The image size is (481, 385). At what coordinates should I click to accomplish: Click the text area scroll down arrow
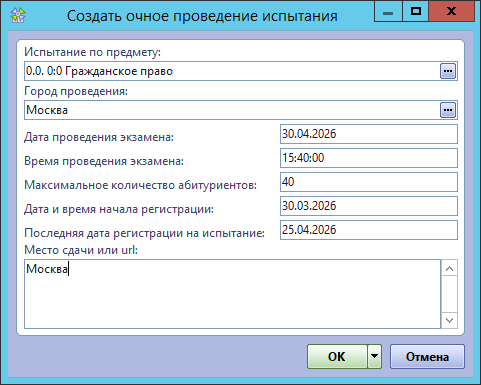point(449,320)
